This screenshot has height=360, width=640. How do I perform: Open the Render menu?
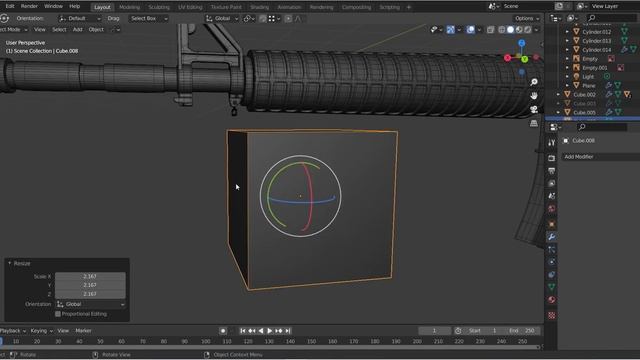point(29,6)
